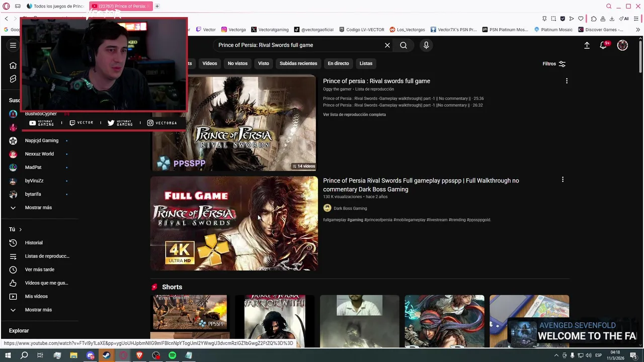Open the Nexxuz World subscription
The height and width of the screenshot is (362, 644).
point(39,154)
